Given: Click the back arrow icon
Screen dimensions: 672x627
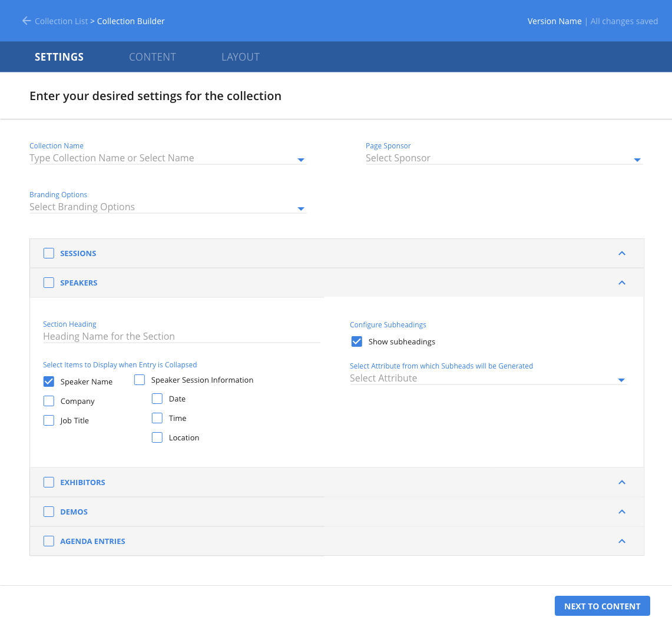Looking at the screenshot, I should [x=26, y=21].
